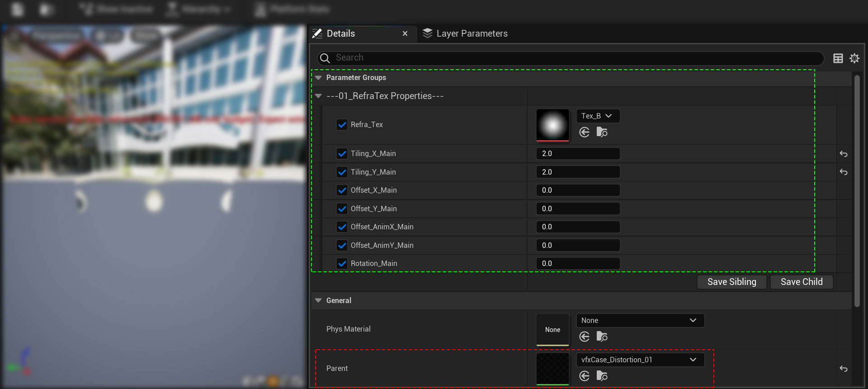Uncheck the Tiling_X_Main override checkbox
868x389 pixels.
tap(342, 154)
